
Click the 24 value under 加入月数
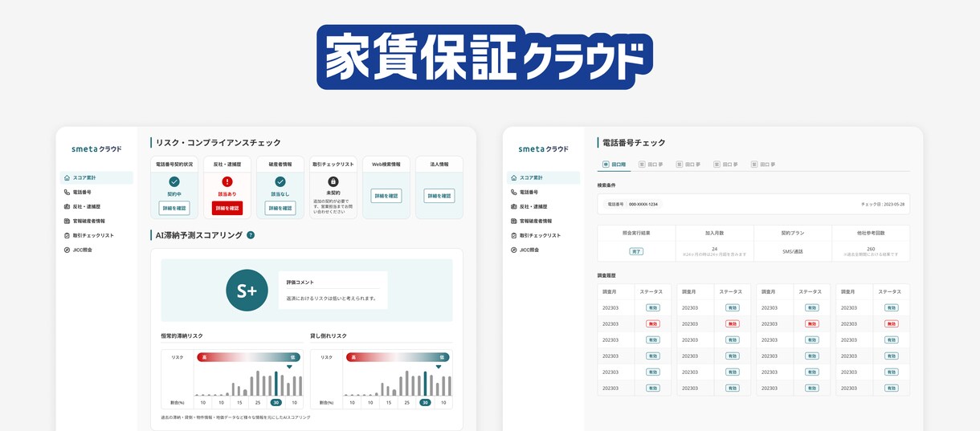pos(714,249)
